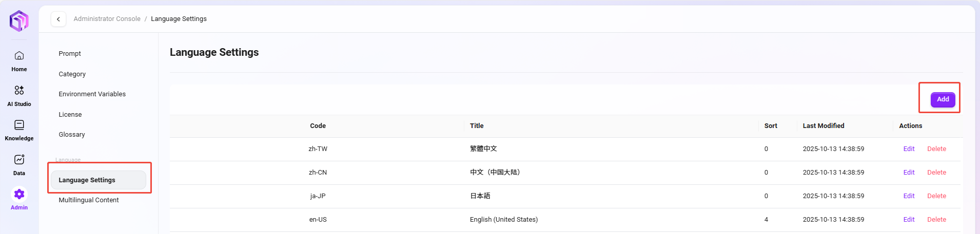This screenshot has width=980, height=234.
Task: Open the Glossary menu item
Action: pyautogui.click(x=72, y=135)
